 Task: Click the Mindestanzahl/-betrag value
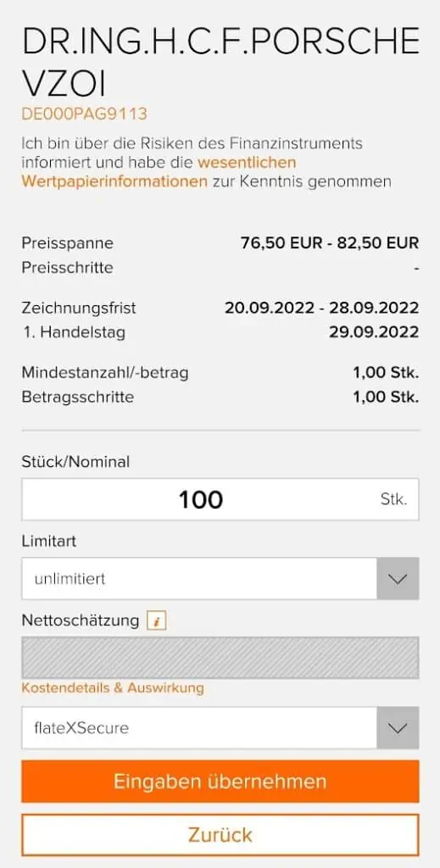[x=386, y=373]
